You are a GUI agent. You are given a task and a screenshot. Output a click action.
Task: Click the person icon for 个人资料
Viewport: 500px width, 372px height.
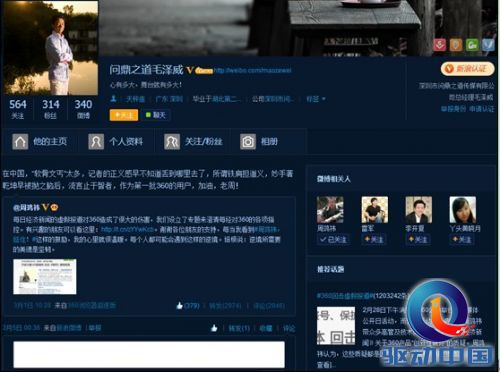[96, 142]
